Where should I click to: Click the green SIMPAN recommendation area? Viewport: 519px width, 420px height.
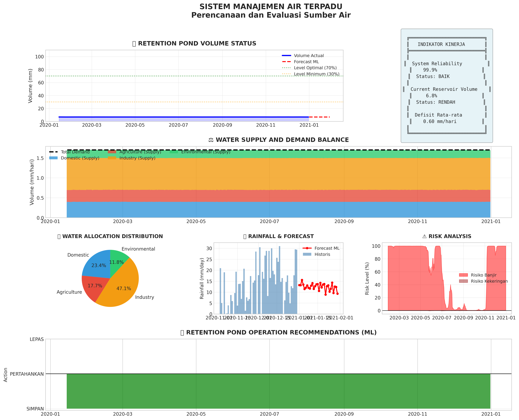click(278, 391)
